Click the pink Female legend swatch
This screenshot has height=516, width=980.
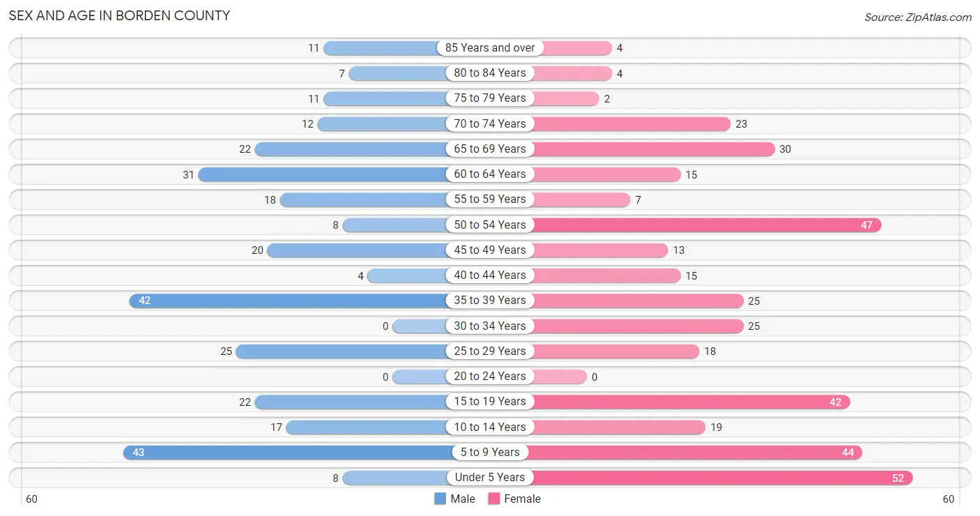click(494, 499)
